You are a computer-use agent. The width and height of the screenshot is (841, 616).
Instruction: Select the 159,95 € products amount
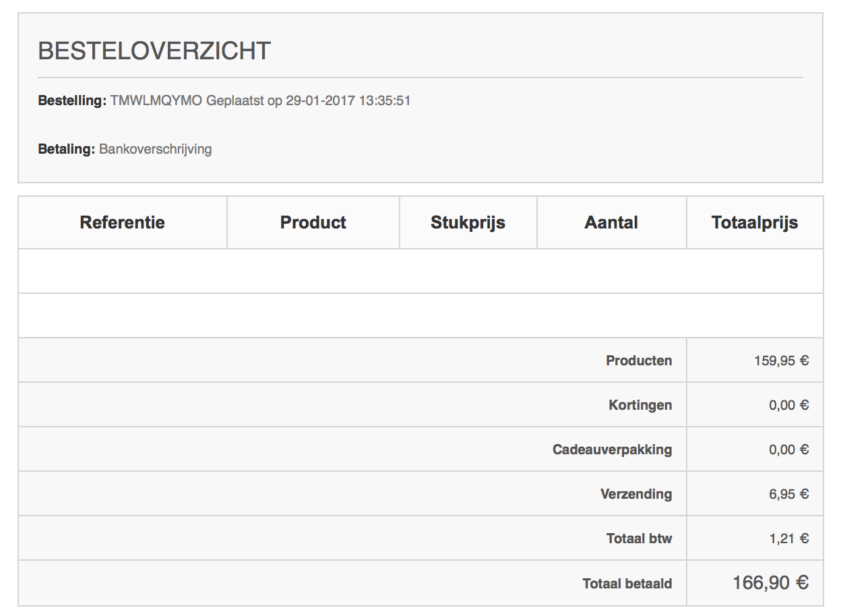(781, 361)
